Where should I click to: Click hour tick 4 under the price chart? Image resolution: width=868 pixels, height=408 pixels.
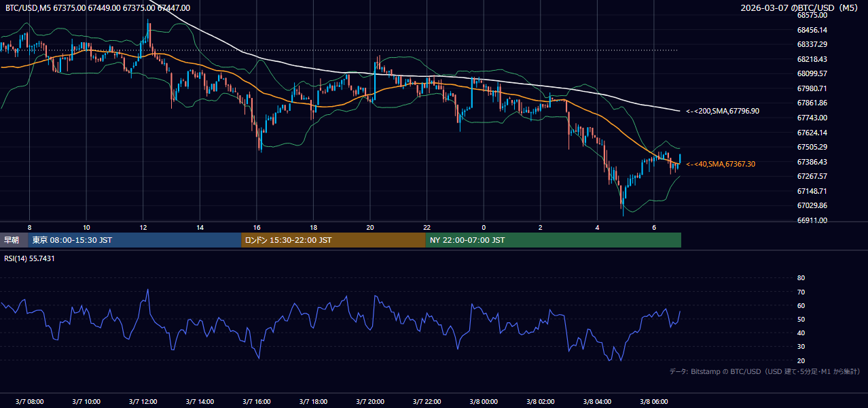click(597, 227)
